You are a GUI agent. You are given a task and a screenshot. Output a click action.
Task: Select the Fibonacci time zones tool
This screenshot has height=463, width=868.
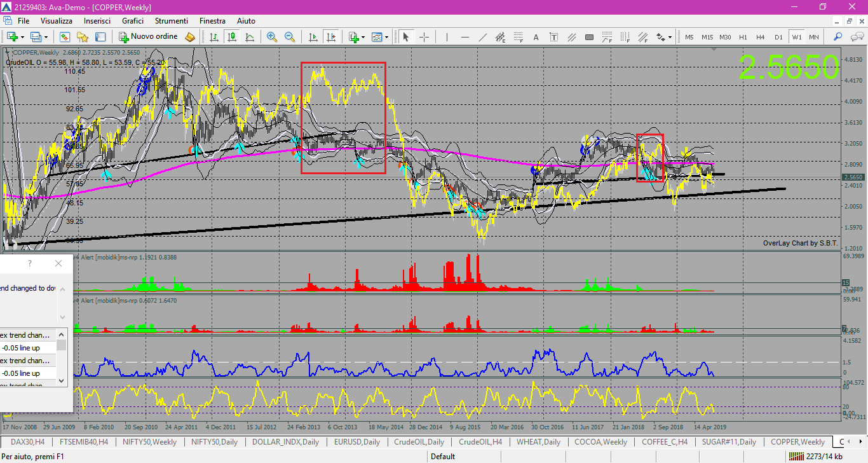[x=625, y=37]
